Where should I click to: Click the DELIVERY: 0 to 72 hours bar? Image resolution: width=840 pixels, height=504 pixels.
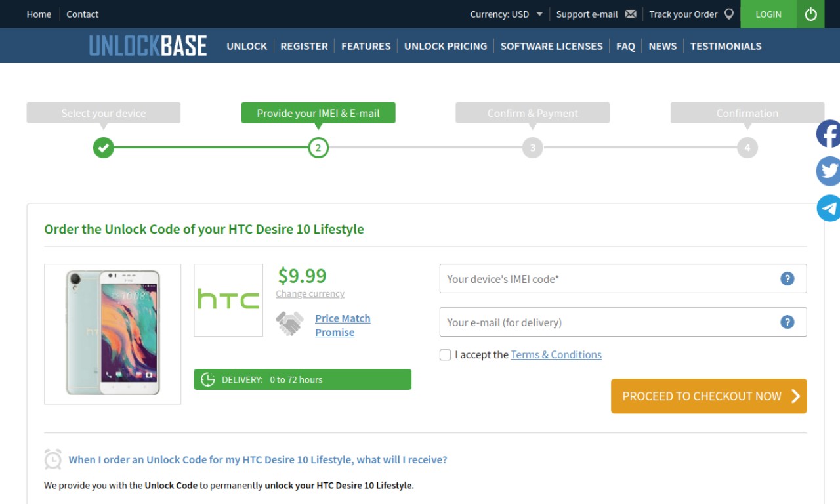303,379
